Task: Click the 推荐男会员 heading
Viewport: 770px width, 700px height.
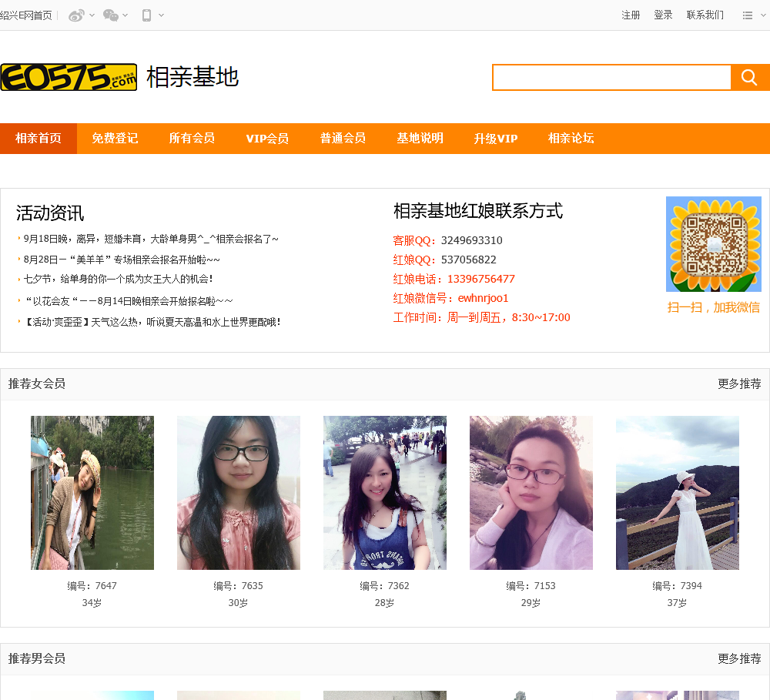Action: tap(37, 658)
